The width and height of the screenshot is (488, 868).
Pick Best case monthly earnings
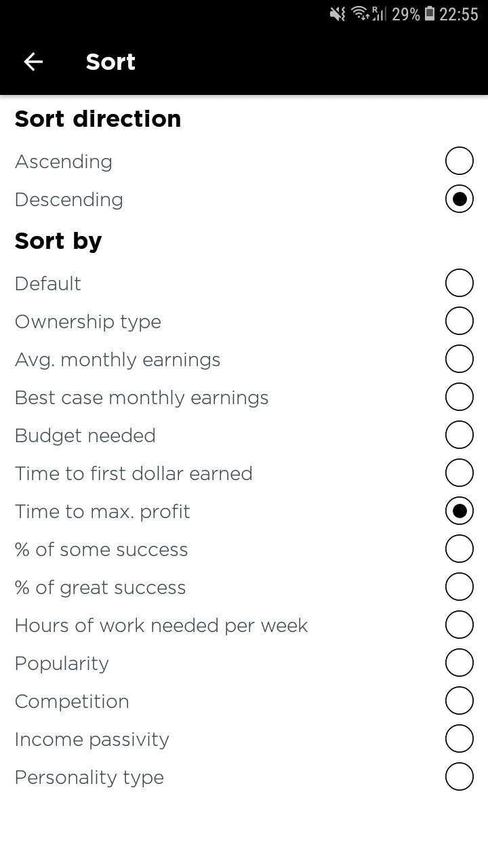click(x=459, y=397)
